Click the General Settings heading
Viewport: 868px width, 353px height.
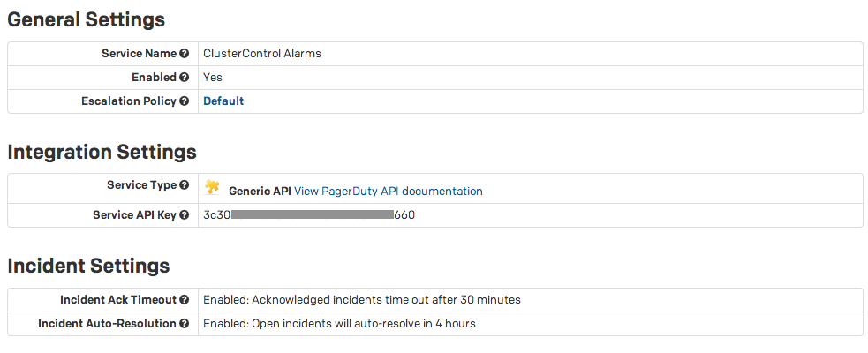coord(86,19)
